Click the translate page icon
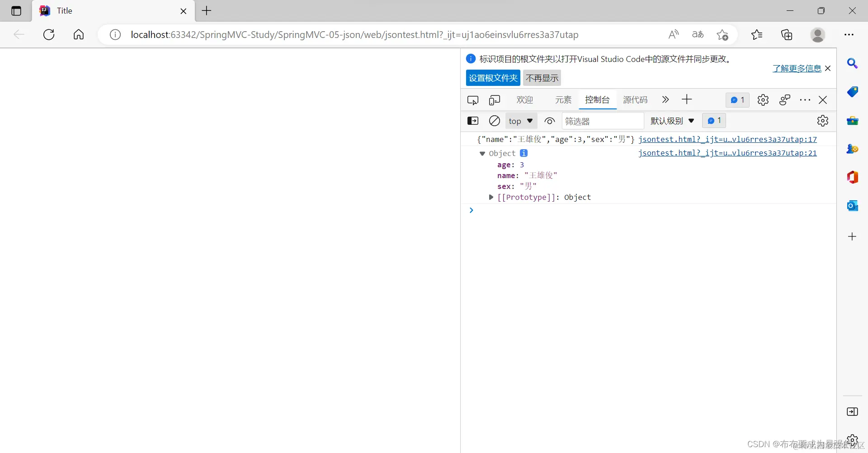The width and height of the screenshot is (868, 453). (x=698, y=34)
